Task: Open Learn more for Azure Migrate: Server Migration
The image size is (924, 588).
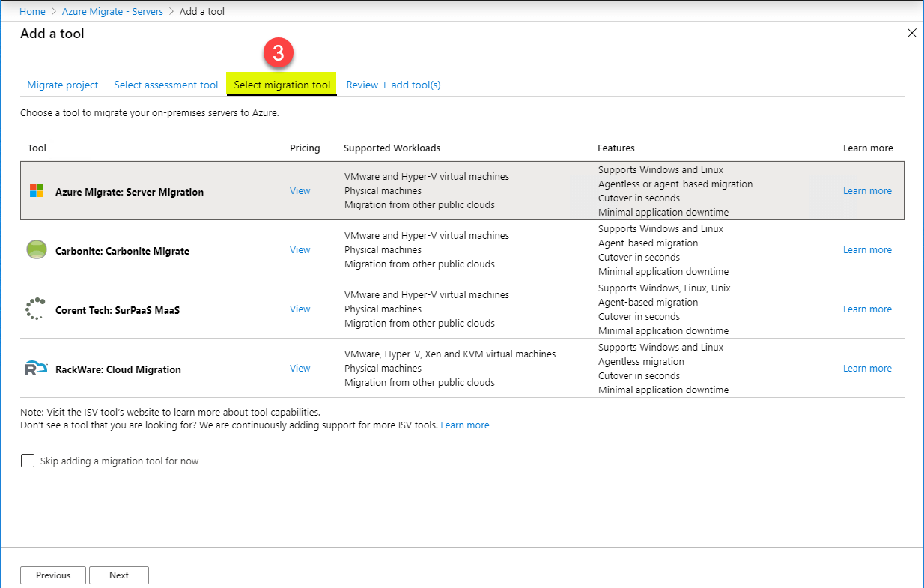Action: coord(867,191)
